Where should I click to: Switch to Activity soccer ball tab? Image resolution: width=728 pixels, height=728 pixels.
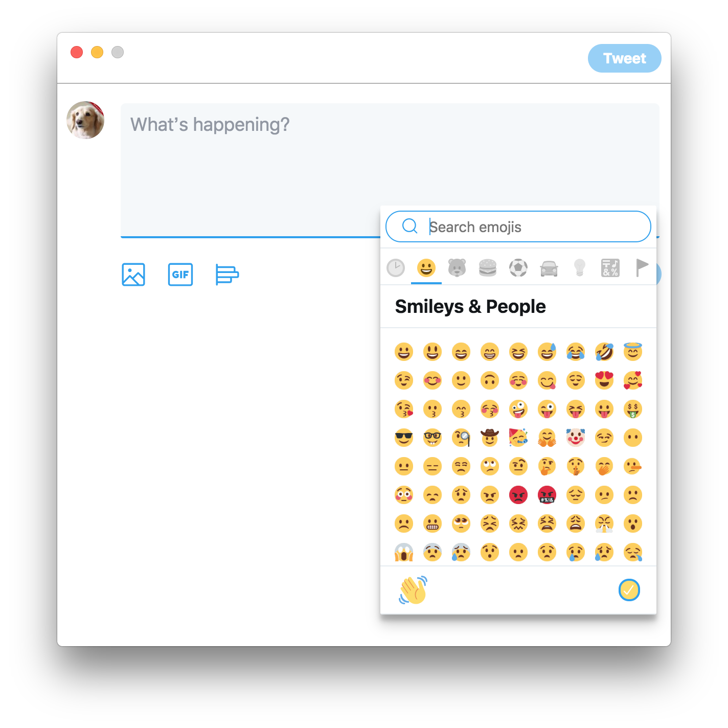[518, 268]
